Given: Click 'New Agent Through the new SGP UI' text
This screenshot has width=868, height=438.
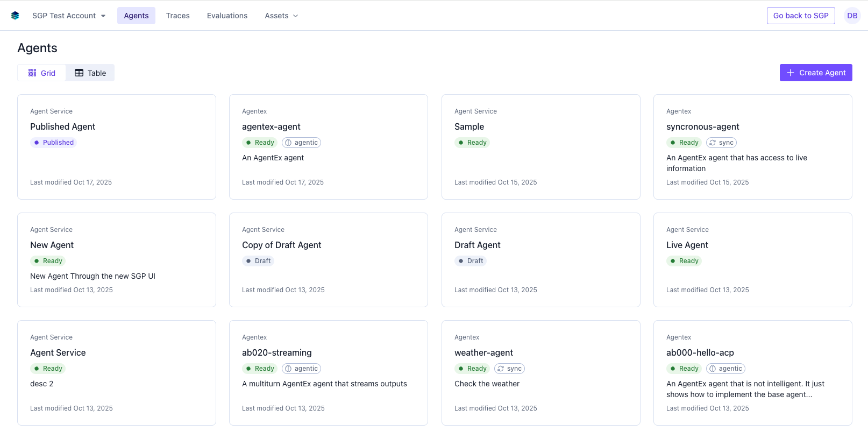Looking at the screenshot, I should click(x=93, y=276).
